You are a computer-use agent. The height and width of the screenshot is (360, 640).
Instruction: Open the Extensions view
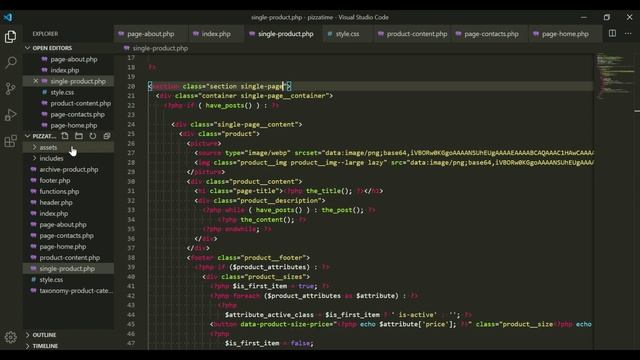click(x=11, y=141)
